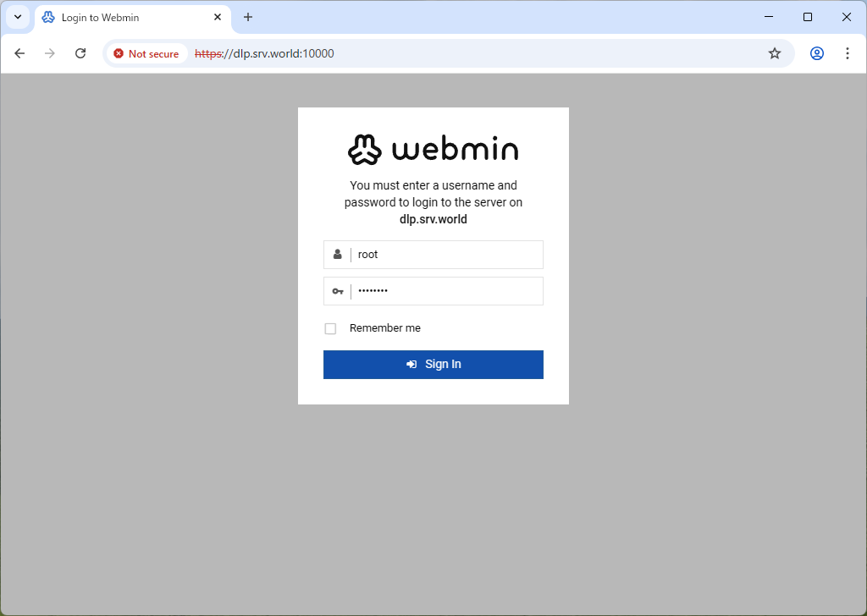Close the Login to Webmin tab

[x=218, y=17]
